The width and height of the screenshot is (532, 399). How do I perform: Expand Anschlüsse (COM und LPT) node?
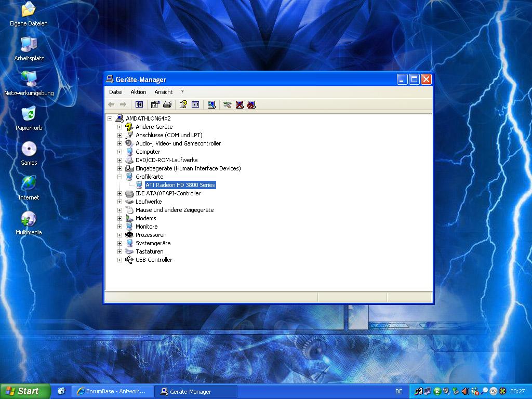(x=119, y=135)
